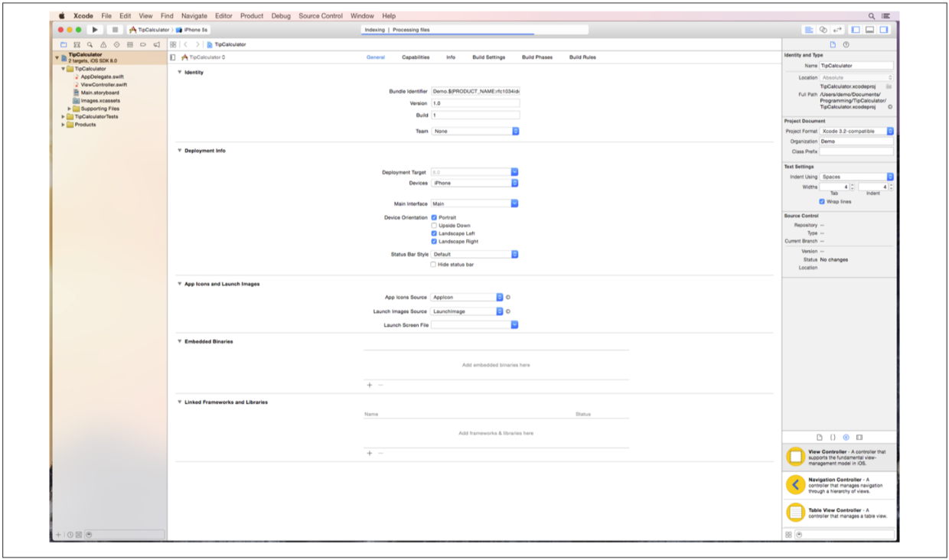
Task: Select the Code Snippet library icon
Action: (833, 438)
